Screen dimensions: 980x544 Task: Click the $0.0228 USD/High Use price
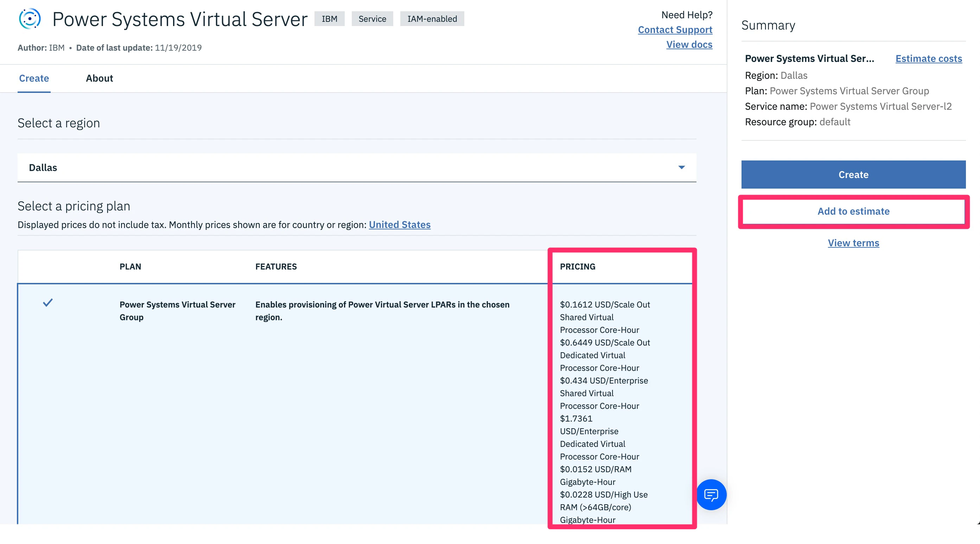(604, 494)
